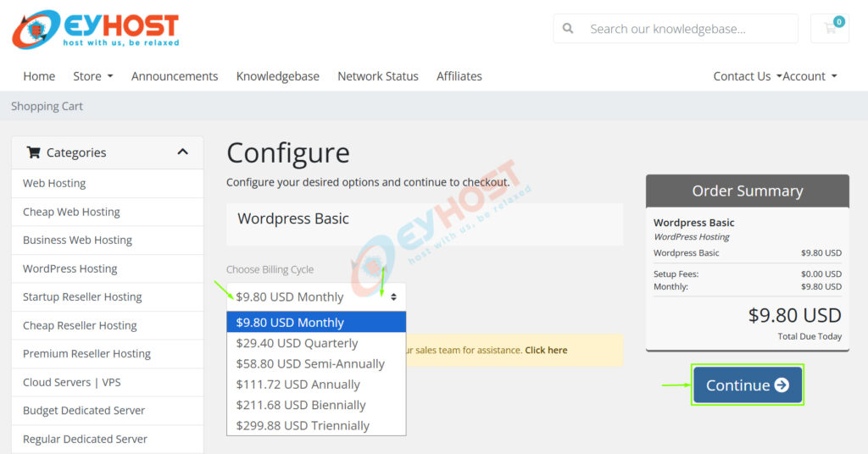Open Account dropdown menu

tap(810, 76)
